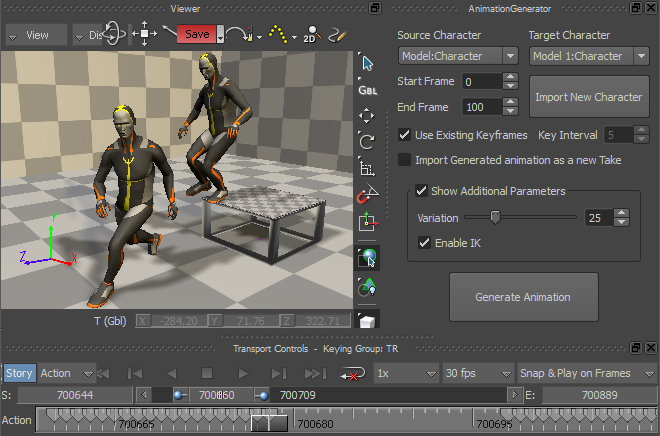Uncheck Use Existing Keyframes
660x436 pixels.
[x=404, y=135]
